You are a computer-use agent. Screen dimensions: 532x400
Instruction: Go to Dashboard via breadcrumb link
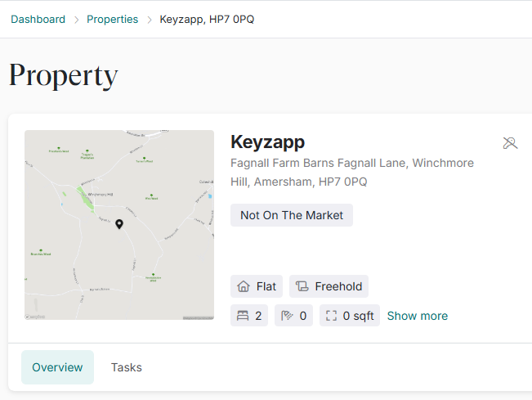pos(38,19)
